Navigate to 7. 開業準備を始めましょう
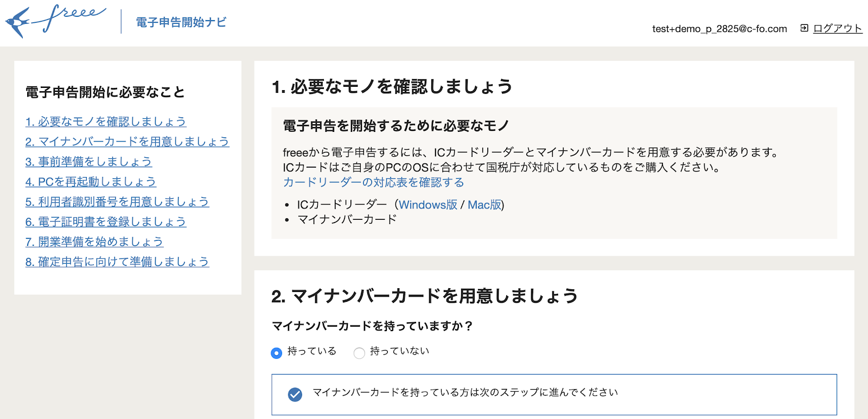 (94, 242)
